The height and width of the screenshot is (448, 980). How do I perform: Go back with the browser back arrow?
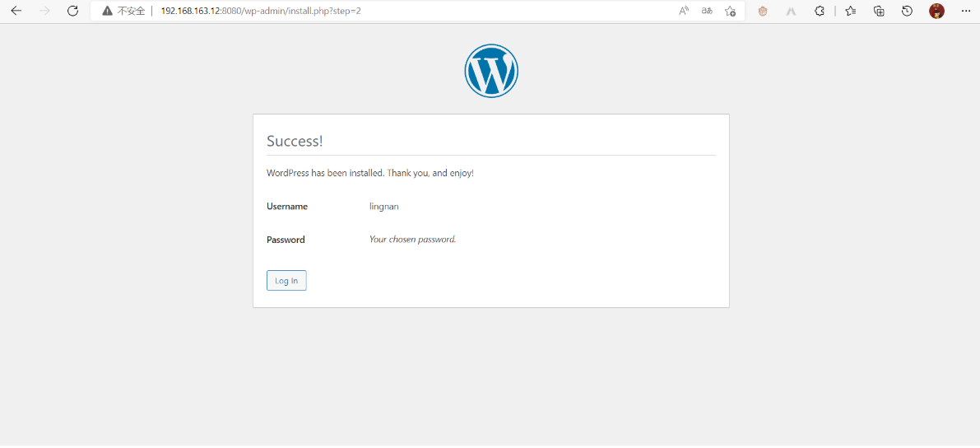[x=16, y=11]
